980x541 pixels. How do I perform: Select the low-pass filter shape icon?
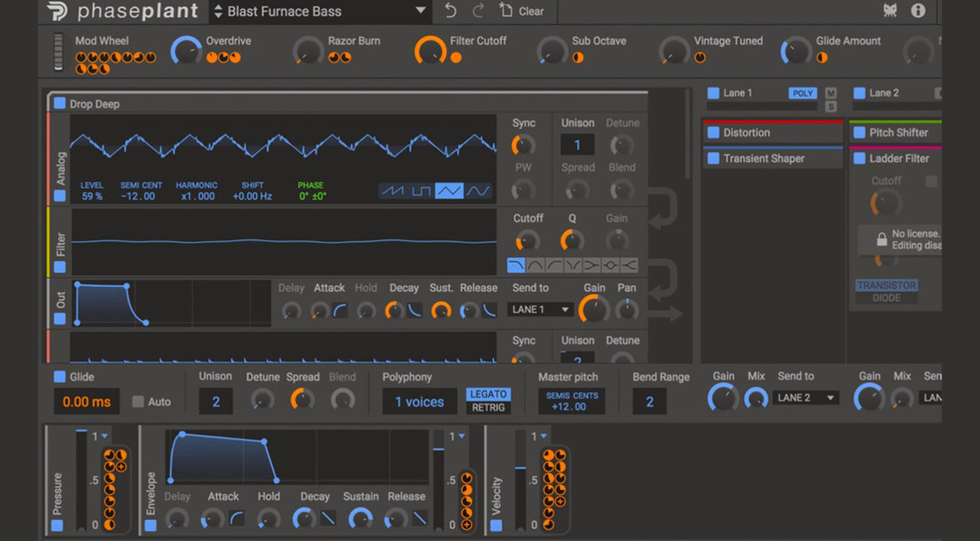(x=516, y=265)
